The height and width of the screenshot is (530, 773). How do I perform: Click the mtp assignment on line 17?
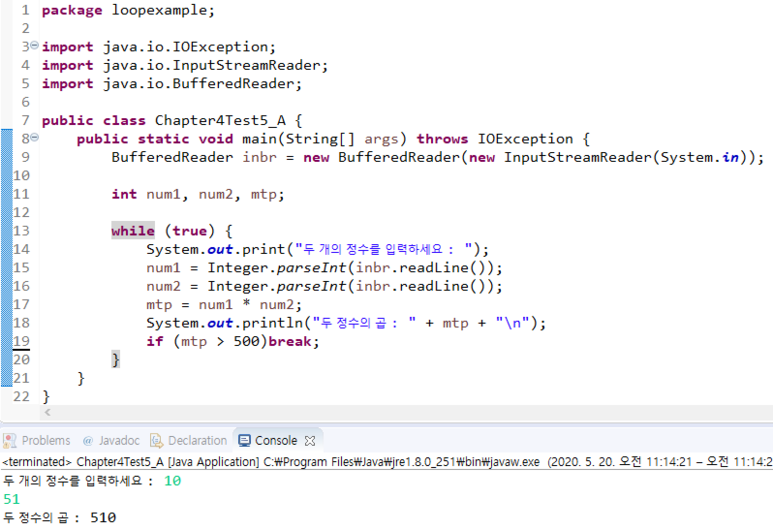coord(224,305)
